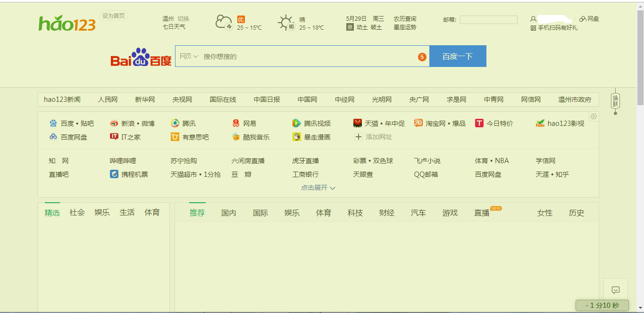This screenshot has height=313, width=644.
Task: Open 工商银行 link
Action: (305, 174)
